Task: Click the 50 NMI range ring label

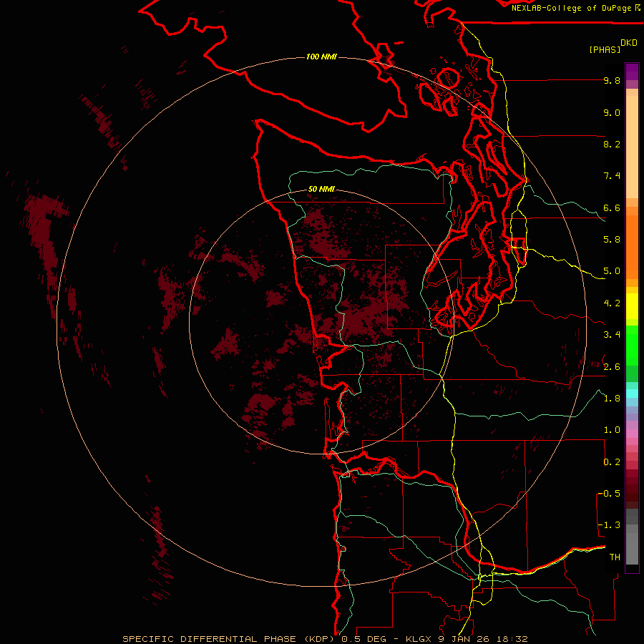Action: pyautogui.click(x=321, y=189)
